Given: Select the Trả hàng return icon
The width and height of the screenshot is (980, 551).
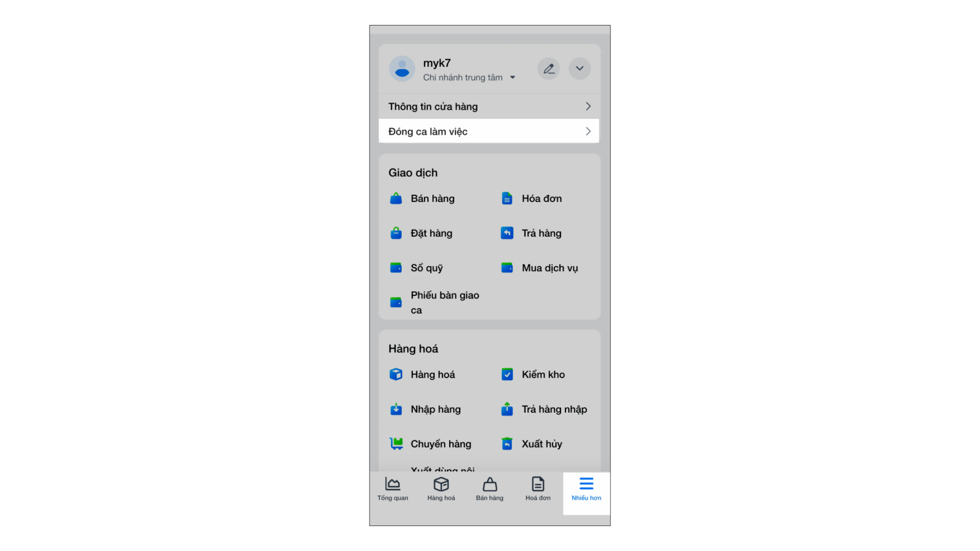Looking at the screenshot, I should point(507,233).
